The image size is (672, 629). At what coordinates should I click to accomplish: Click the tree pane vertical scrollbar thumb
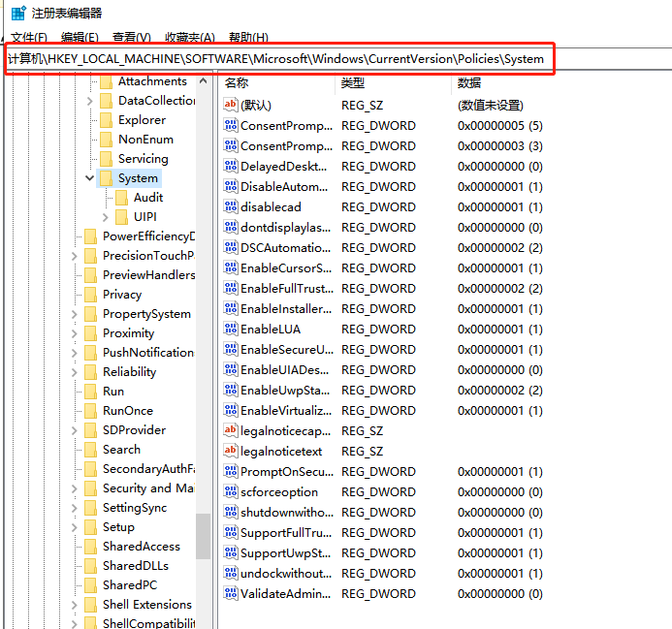pos(203,537)
